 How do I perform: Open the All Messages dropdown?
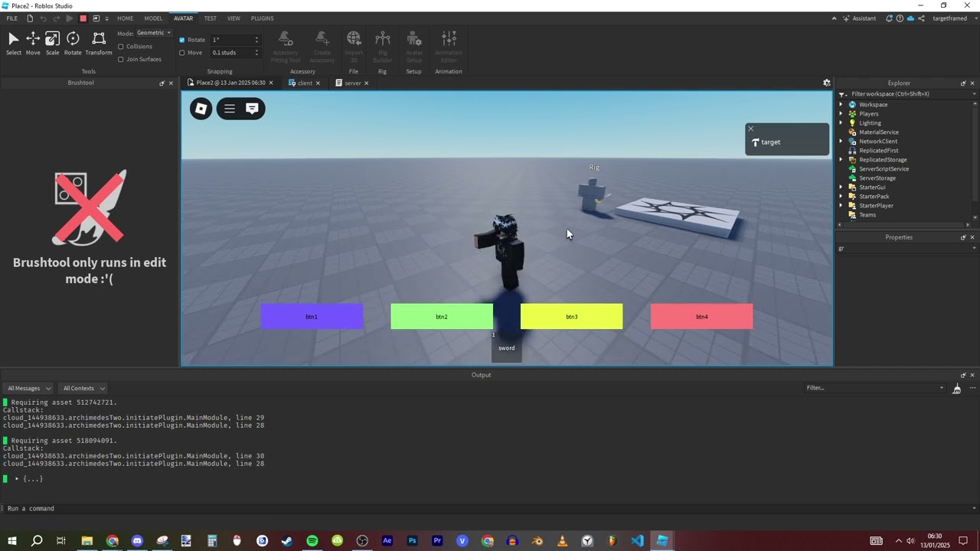[28, 388]
